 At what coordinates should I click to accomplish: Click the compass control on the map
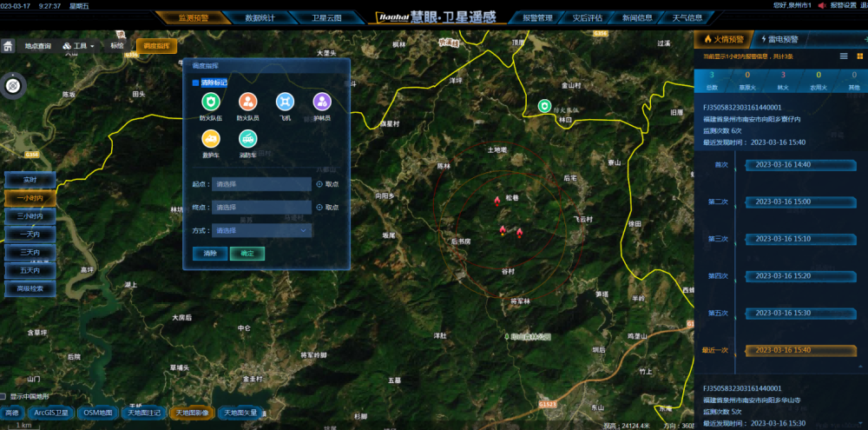pos(13,85)
